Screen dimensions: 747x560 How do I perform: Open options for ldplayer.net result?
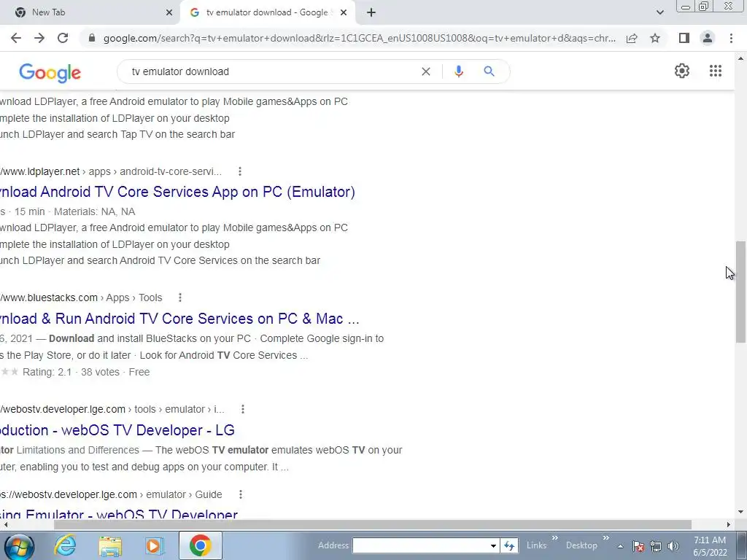(239, 171)
